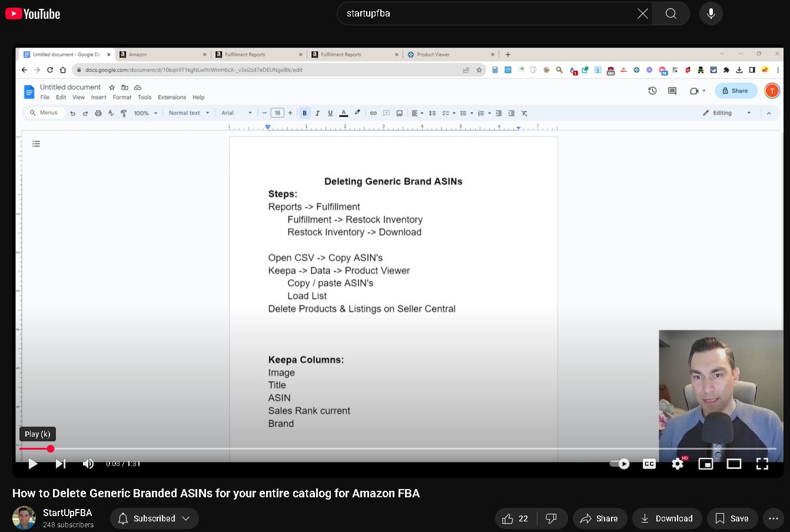Insert a link using the toolbar icon
Screen dimensions: 790x532
(373, 112)
